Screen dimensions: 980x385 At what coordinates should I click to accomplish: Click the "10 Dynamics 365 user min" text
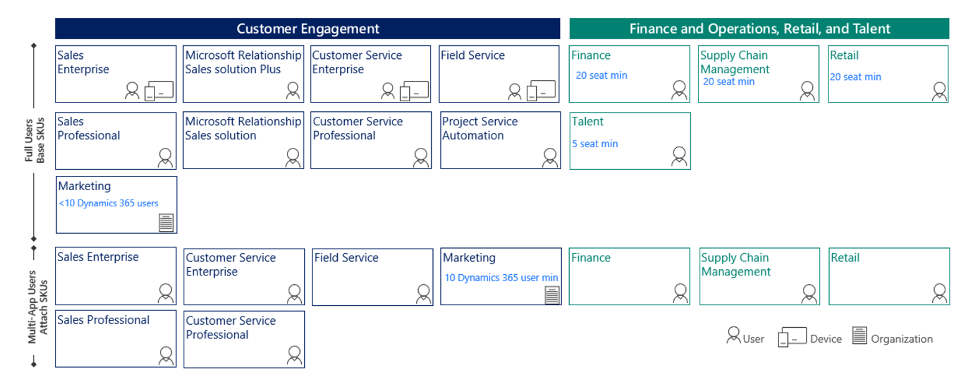click(x=501, y=278)
